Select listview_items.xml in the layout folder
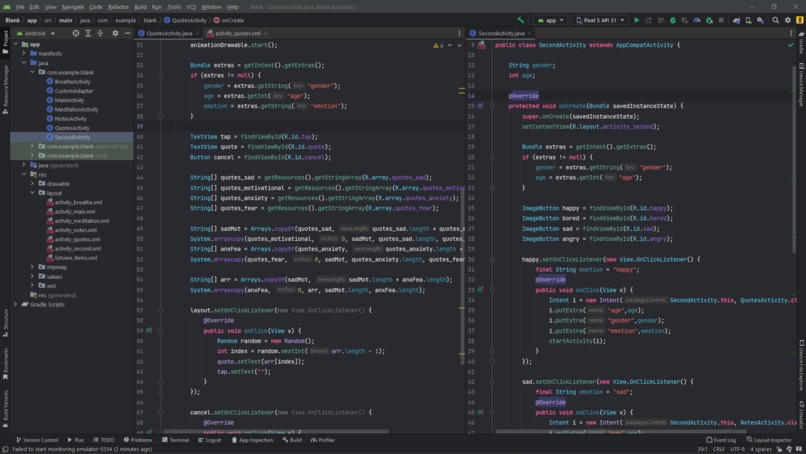806x454 pixels. 76,258
